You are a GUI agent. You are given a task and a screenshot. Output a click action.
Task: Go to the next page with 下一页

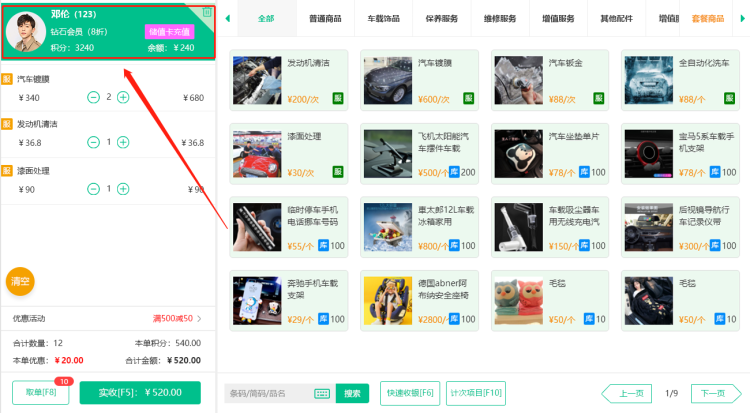(712, 393)
